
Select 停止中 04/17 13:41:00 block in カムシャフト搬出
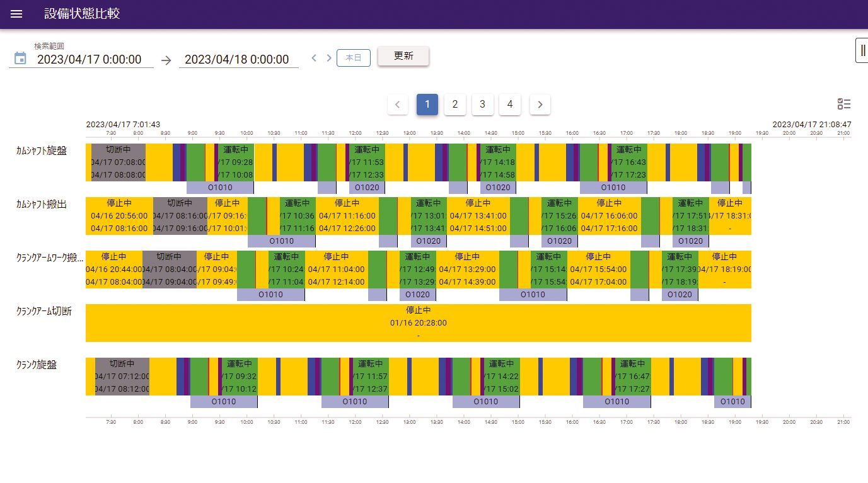point(478,216)
